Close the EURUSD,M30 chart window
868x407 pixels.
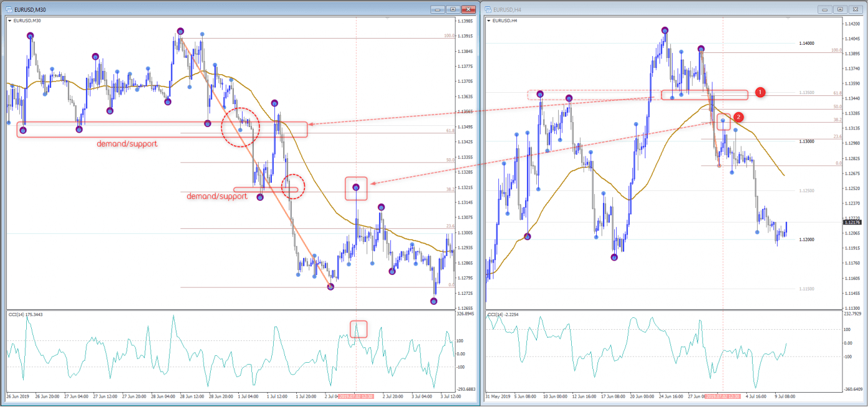[x=468, y=9]
